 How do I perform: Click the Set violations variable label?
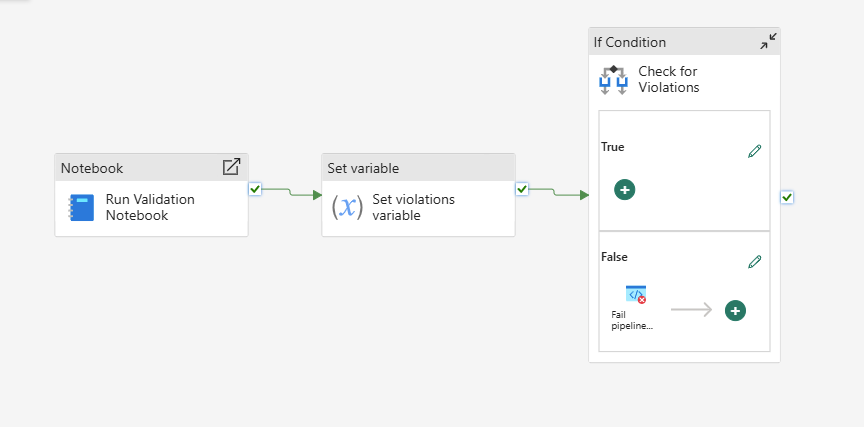point(413,207)
